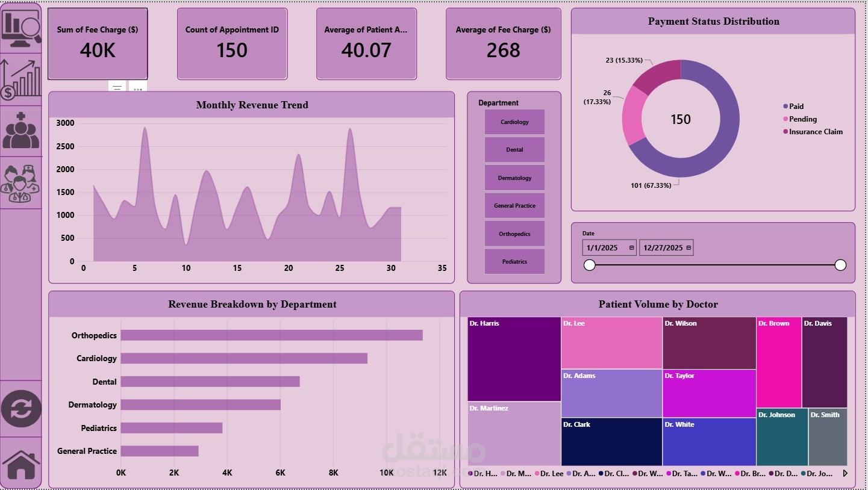Select Paid in payment status legend
This screenshot has height=490, width=868.
click(793, 107)
